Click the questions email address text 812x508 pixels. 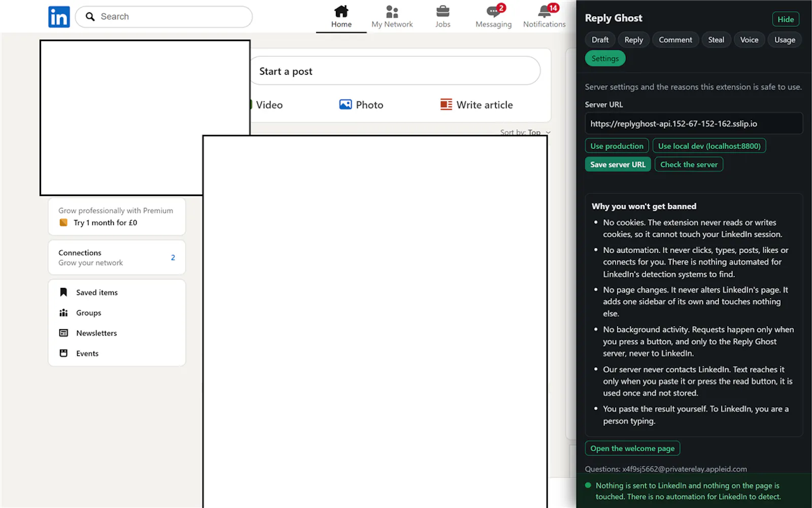pyautogui.click(x=685, y=469)
